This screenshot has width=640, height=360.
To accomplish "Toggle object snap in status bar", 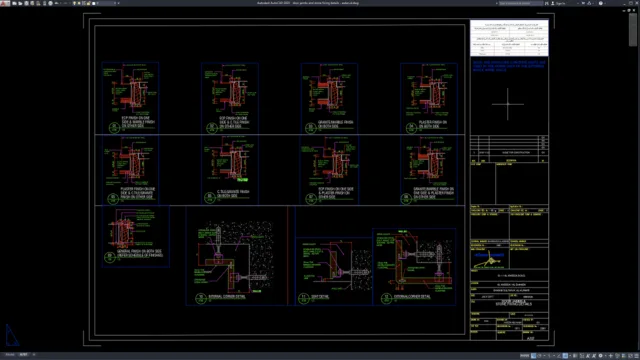I will tap(565, 356).
